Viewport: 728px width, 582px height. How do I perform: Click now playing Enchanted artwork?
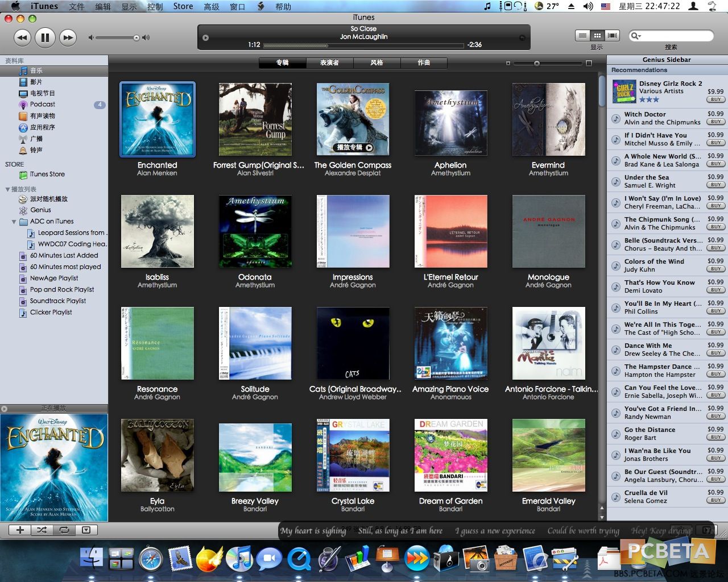tap(54, 468)
